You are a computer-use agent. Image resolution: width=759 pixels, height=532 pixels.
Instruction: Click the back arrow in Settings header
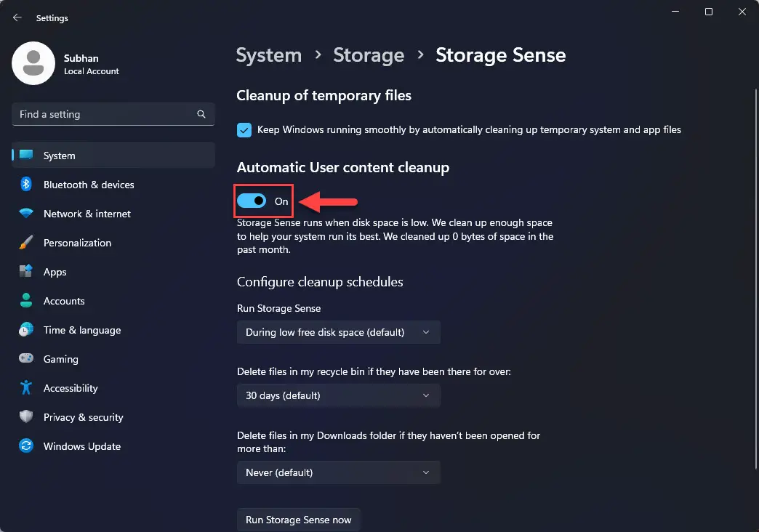click(17, 17)
